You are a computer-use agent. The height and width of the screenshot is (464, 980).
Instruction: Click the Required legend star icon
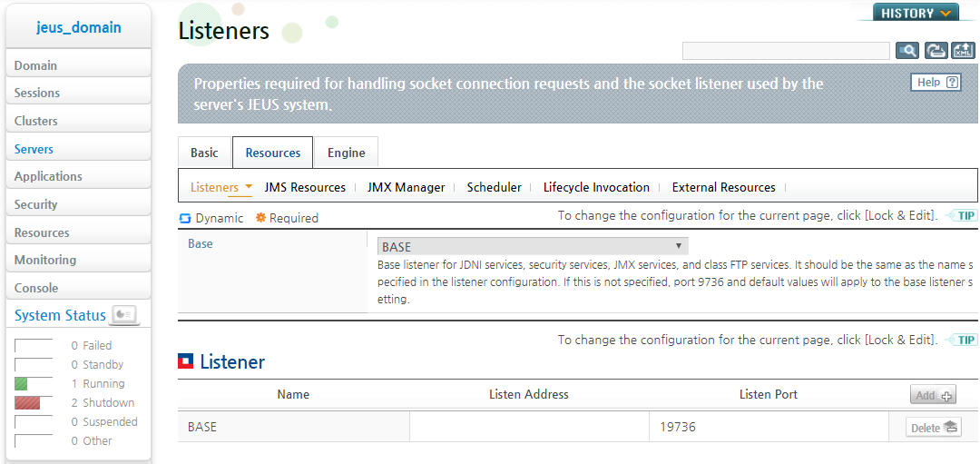coord(260,218)
